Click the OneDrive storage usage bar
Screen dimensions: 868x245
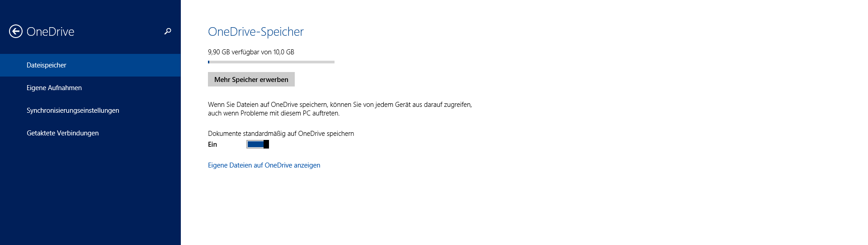click(271, 62)
